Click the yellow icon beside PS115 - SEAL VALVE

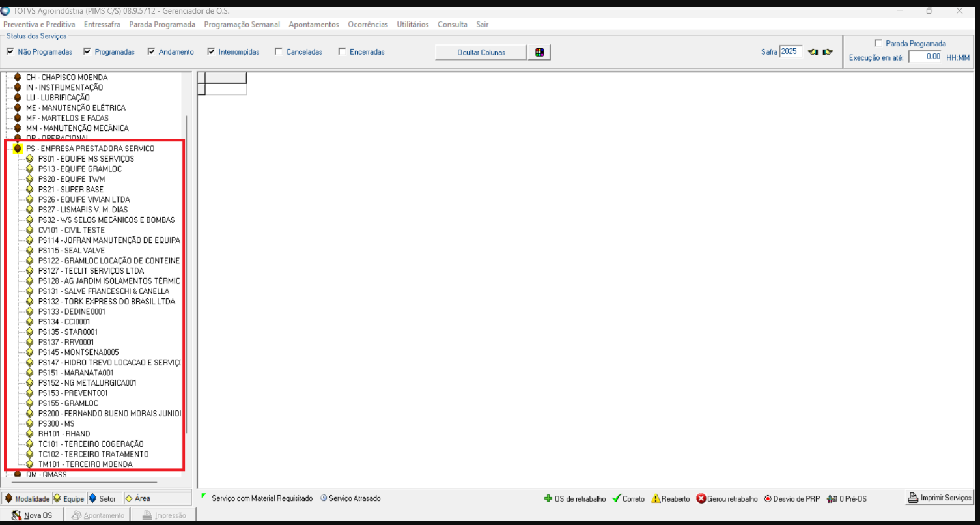pyautogui.click(x=30, y=250)
